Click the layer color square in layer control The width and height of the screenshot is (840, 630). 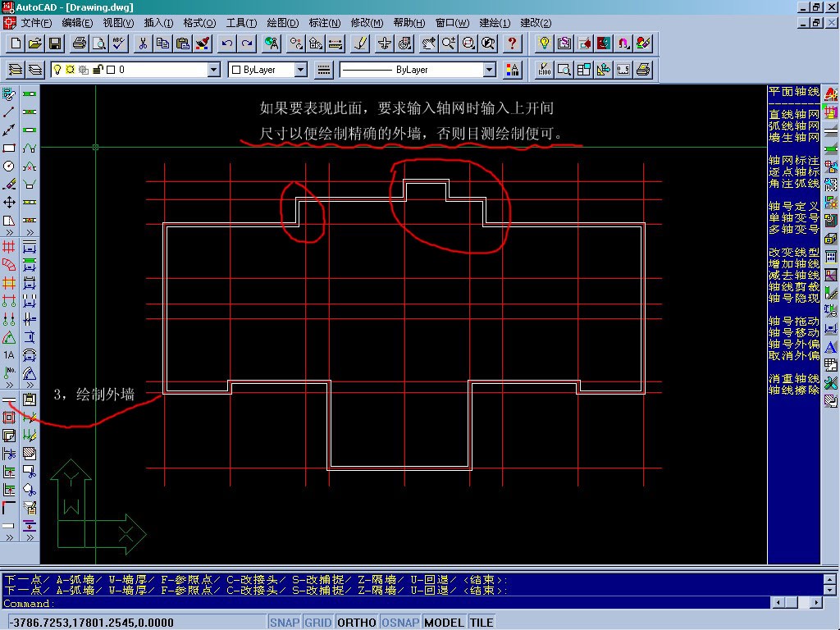pyautogui.click(x=111, y=70)
